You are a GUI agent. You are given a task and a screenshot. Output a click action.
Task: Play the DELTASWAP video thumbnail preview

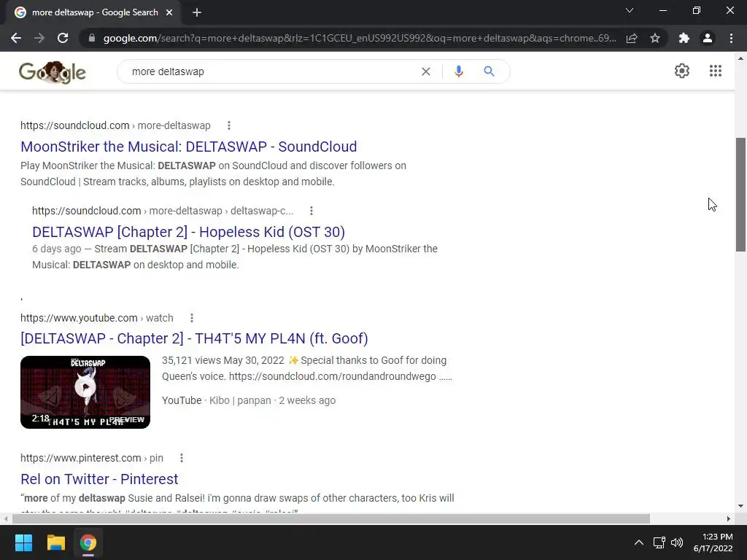click(85, 392)
